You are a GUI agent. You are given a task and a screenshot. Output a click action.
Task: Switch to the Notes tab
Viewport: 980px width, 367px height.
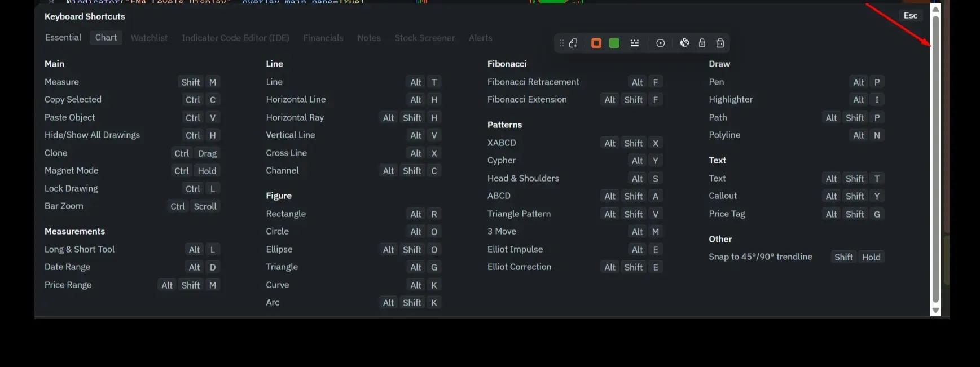tap(369, 38)
